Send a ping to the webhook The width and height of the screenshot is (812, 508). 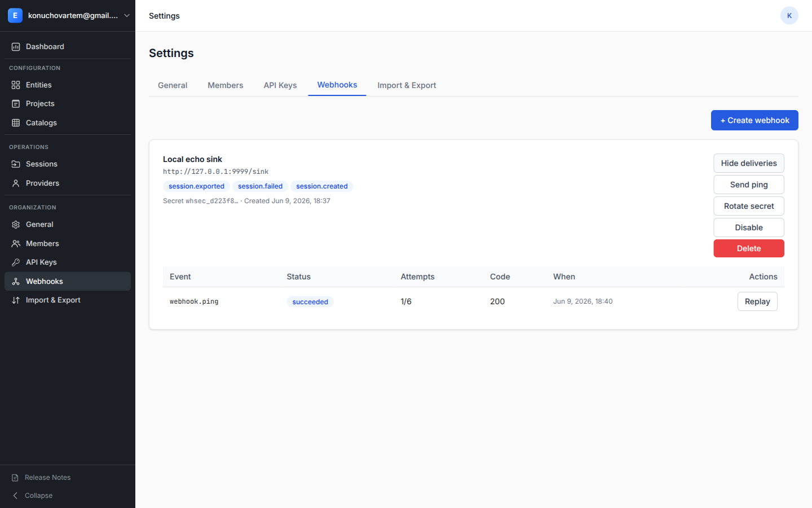click(749, 185)
